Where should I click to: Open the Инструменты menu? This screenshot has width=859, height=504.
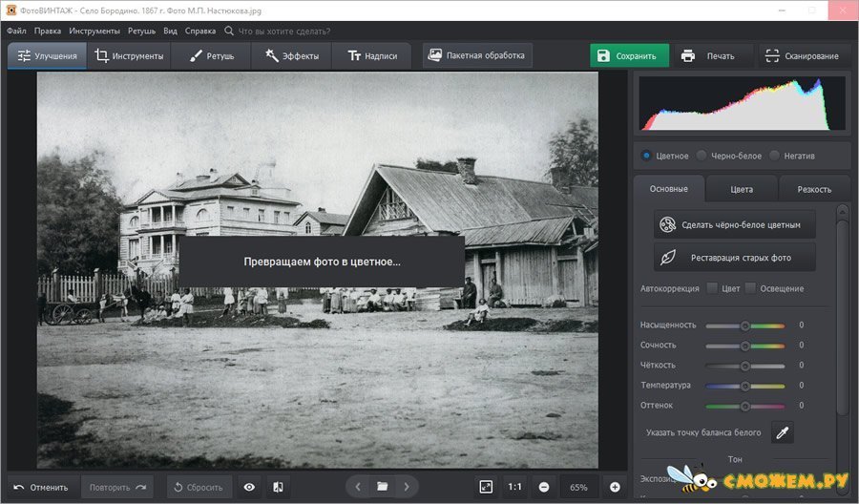point(94,31)
